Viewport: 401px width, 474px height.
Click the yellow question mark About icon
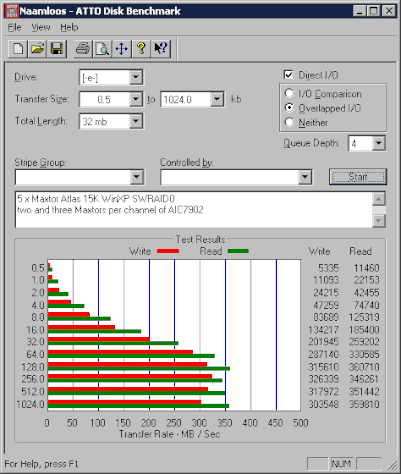(x=141, y=49)
